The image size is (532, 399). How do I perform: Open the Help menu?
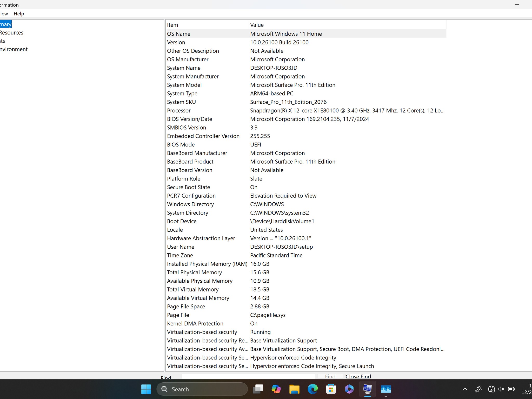click(18, 14)
